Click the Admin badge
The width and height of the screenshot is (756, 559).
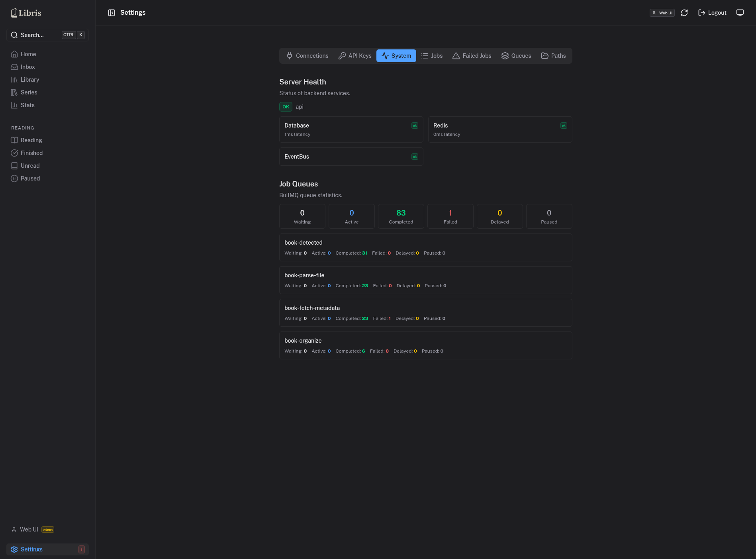pos(48,530)
